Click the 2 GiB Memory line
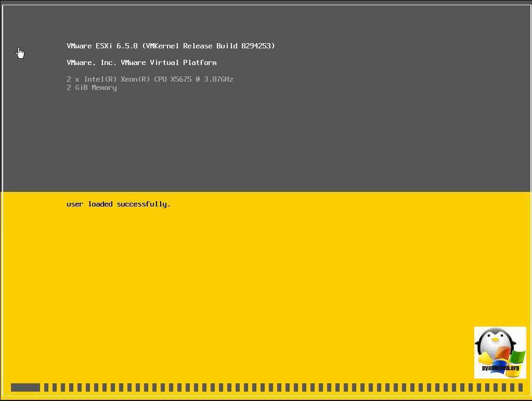Viewport: 532px width, 401px height. click(x=92, y=87)
